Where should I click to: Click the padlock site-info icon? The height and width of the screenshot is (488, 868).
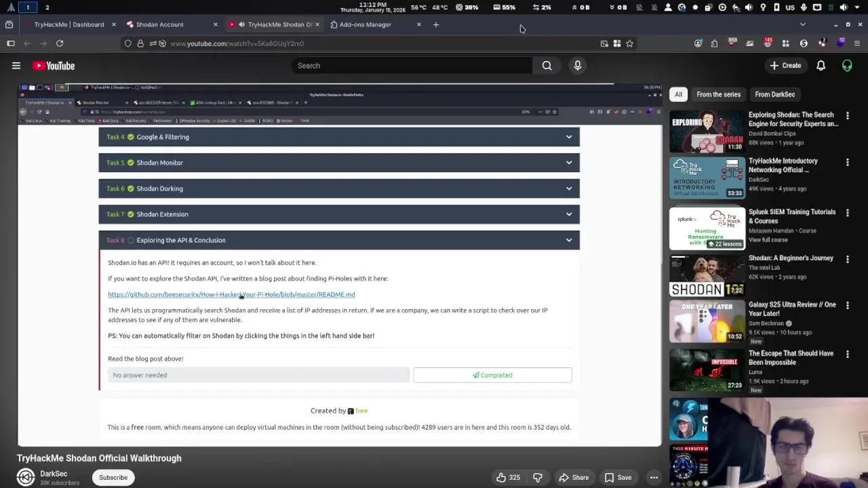tap(140, 43)
